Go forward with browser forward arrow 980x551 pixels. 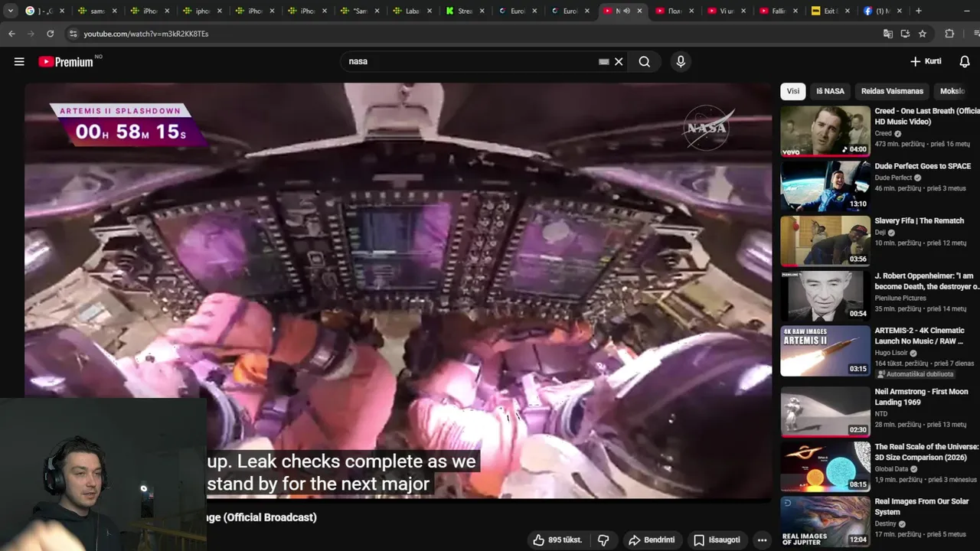tap(31, 34)
